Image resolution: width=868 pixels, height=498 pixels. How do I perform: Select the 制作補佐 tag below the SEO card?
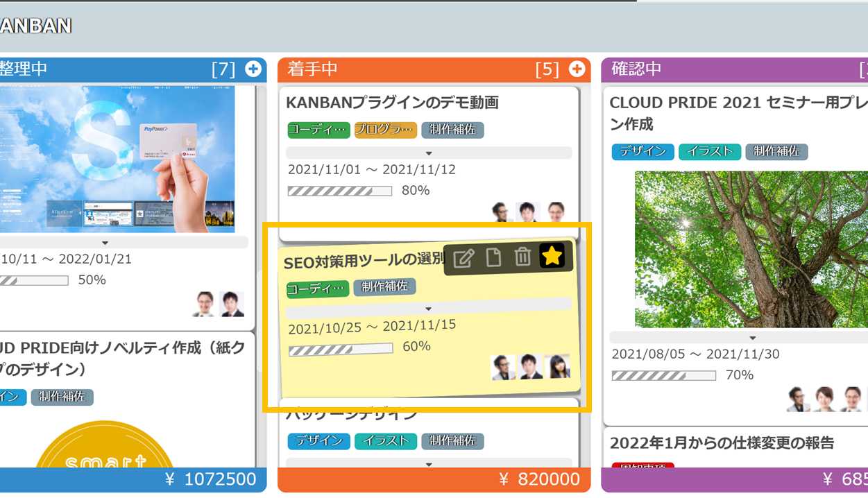click(x=452, y=441)
